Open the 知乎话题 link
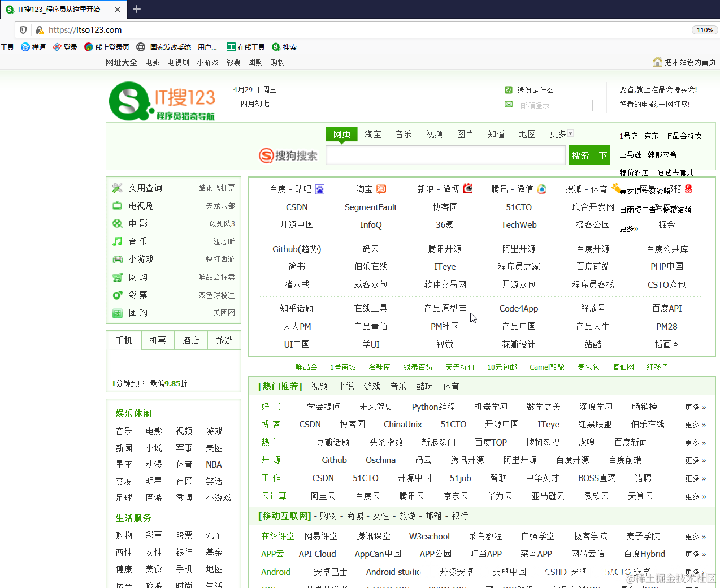720x588 pixels. click(x=297, y=308)
